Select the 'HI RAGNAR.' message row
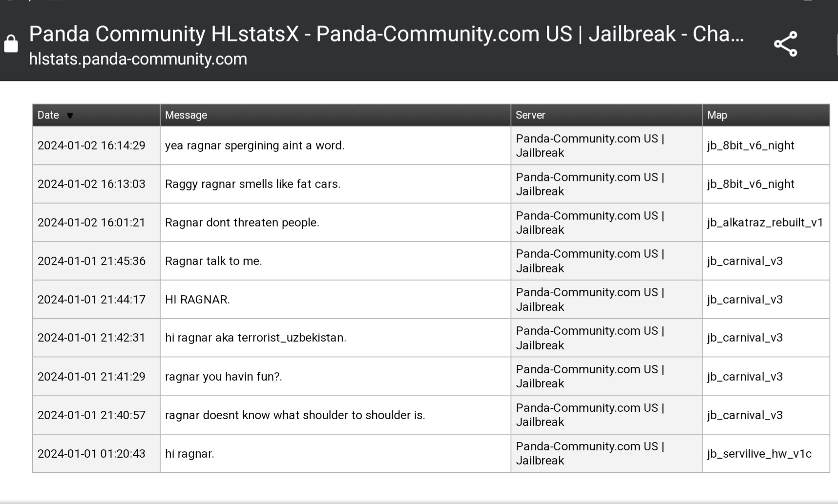 197,300
